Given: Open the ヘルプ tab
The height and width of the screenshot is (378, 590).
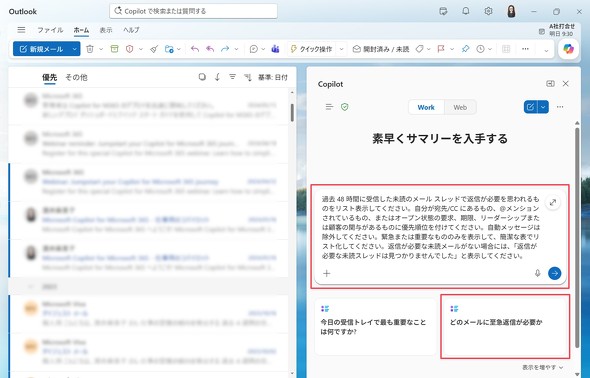Looking at the screenshot, I should (x=131, y=30).
